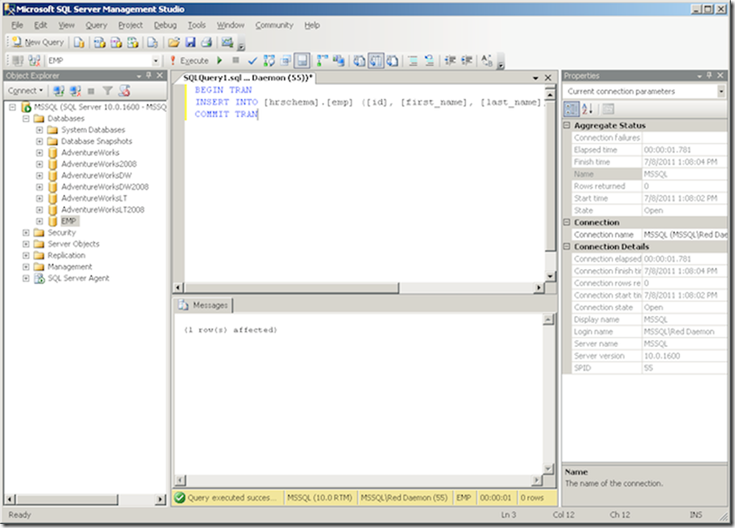Click the Print icon in toolbar
The image size is (735, 528).
click(206, 43)
